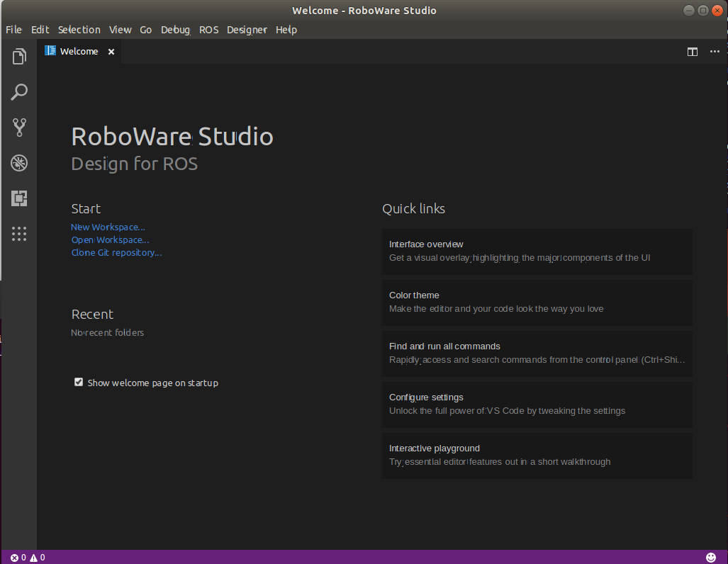
Task: Open the Color theme quick link
Action: tap(537, 302)
